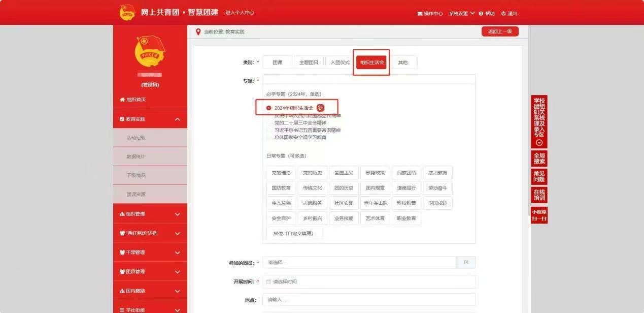Click the location pin icon near 当前位置
The image size is (644, 313).
[198, 32]
